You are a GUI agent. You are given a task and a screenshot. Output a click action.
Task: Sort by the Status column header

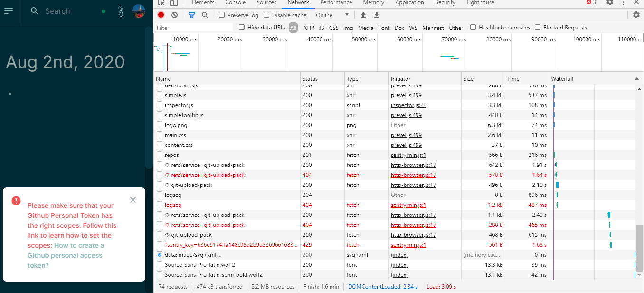click(x=322, y=78)
